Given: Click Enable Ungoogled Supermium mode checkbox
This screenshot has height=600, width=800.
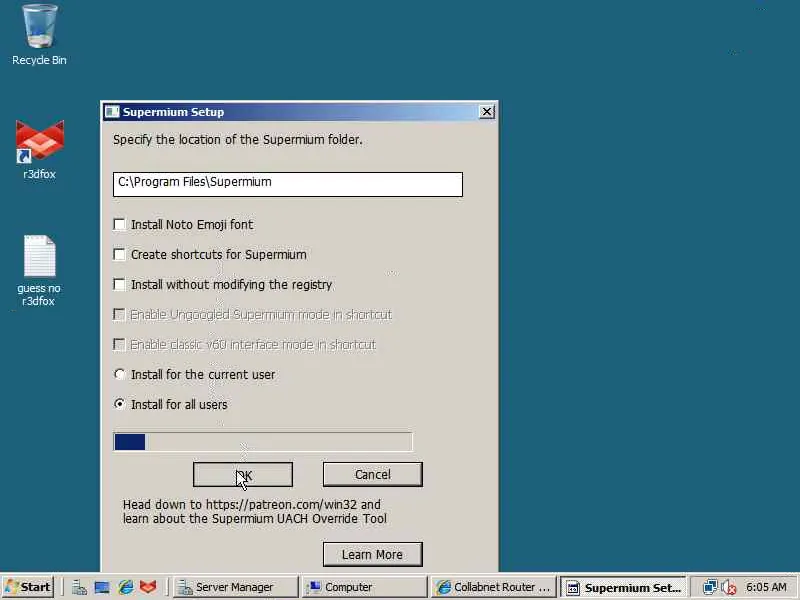Looking at the screenshot, I should click(119, 314).
